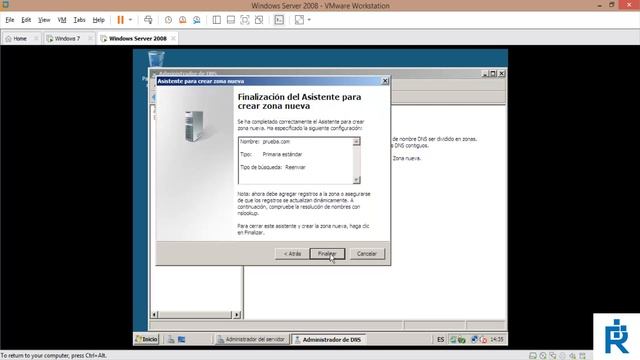Open the Help menu
This screenshot has width=640, height=360.
click(98, 20)
